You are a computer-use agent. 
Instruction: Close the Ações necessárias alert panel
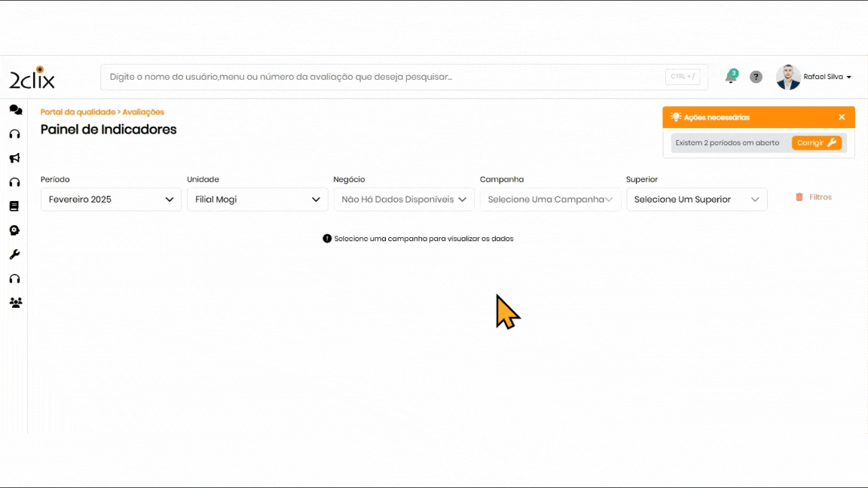coord(842,117)
